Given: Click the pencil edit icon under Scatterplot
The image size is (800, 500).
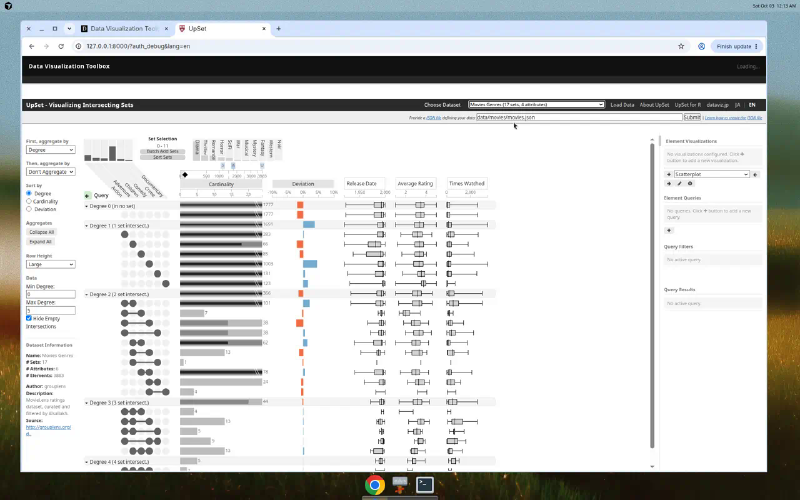Looking at the screenshot, I should tap(679, 183).
